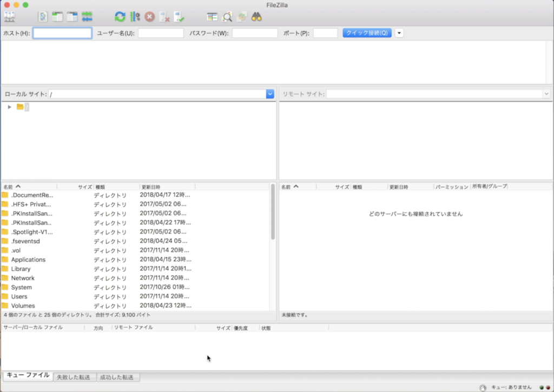The image size is (554, 392).
Task: Click the クイック接続(Q) button
Action: pyautogui.click(x=367, y=33)
